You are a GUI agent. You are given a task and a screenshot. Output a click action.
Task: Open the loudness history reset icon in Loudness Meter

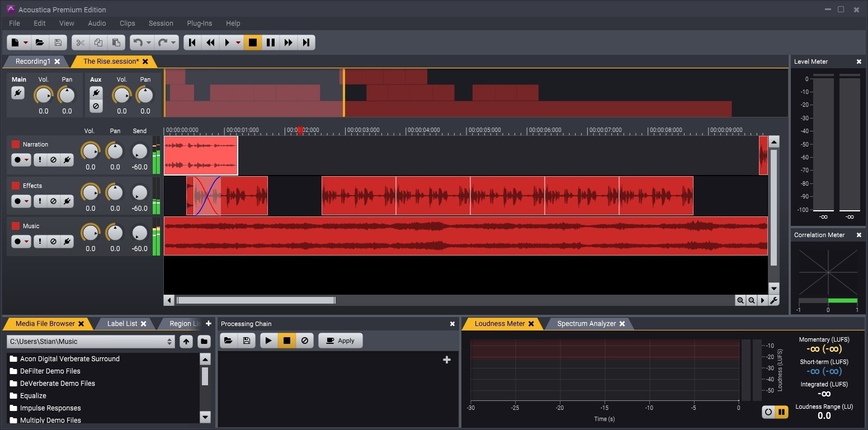[768, 412]
